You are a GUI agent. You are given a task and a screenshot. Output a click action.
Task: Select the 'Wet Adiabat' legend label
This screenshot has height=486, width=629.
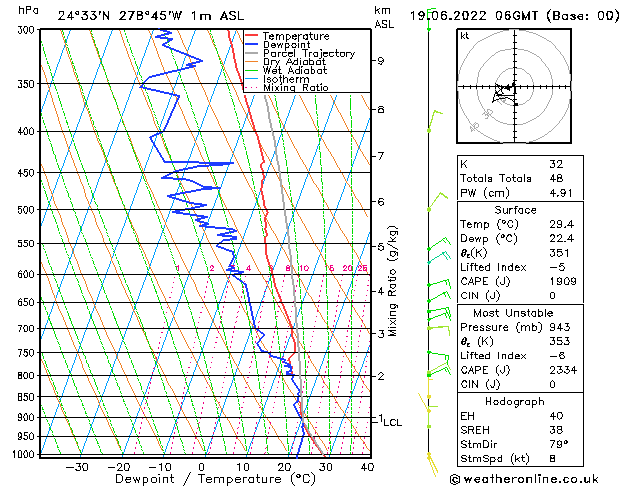point(295,70)
